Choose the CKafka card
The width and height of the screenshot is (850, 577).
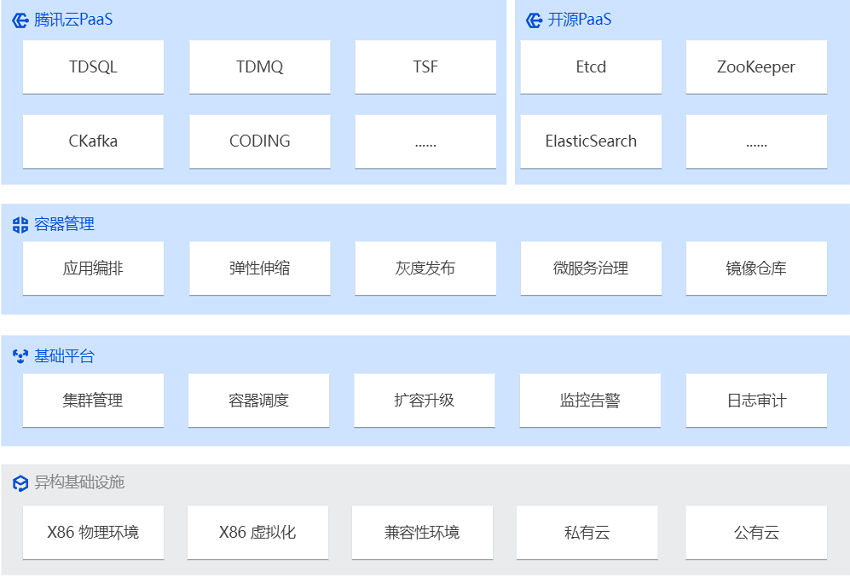[x=93, y=141]
